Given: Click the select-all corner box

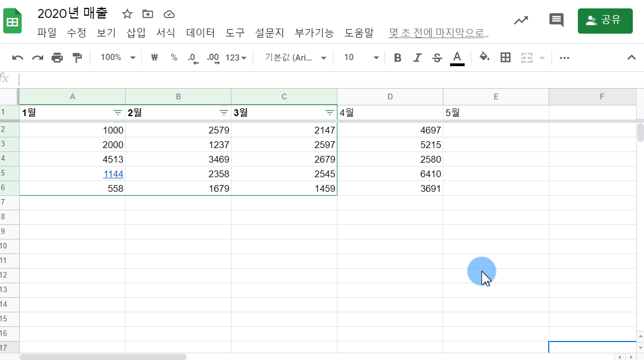Looking at the screenshot, I should (x=10, y=96).
